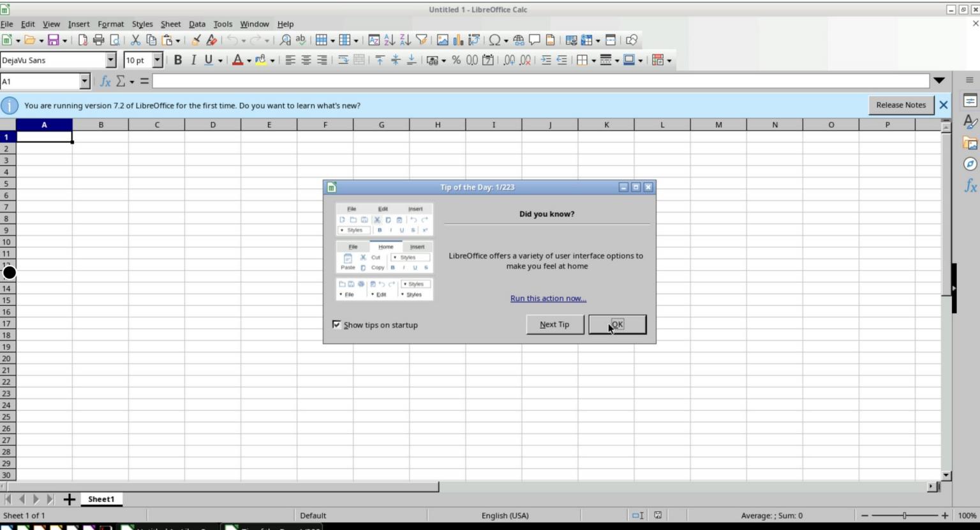Toggle Align Right for cells
The width and height of the screenshot is (980, 530).
click(x=322, y=60)
